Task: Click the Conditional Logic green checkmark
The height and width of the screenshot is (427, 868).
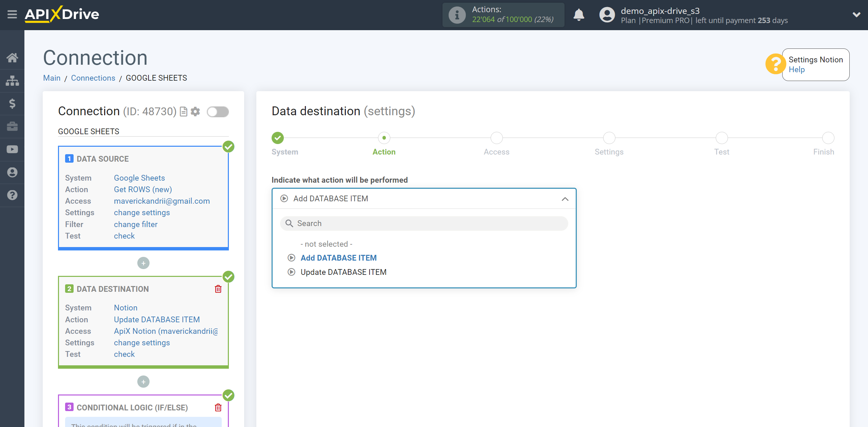Action: [x=229, y=395]
